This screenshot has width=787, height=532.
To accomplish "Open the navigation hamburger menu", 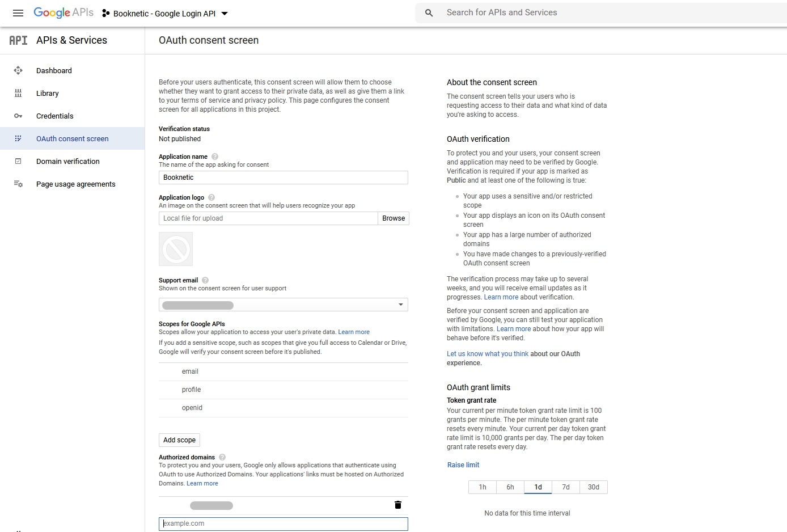I will coord(18,12).
